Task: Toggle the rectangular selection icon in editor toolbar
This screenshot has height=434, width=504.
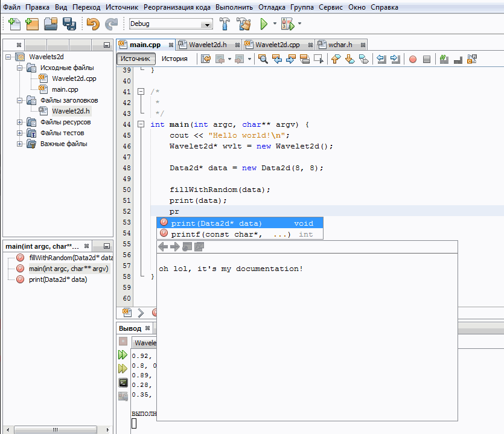Action: pyautogui.click(x=318, y=59)
